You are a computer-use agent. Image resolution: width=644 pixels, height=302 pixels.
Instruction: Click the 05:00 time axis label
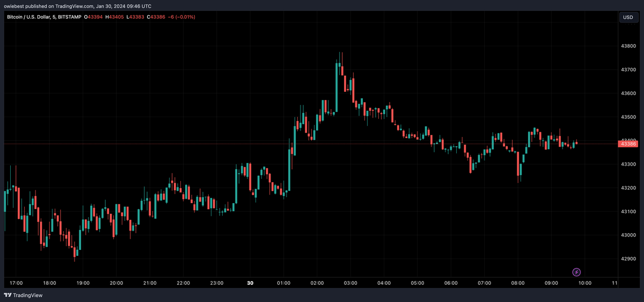click(x=418, y=283)
